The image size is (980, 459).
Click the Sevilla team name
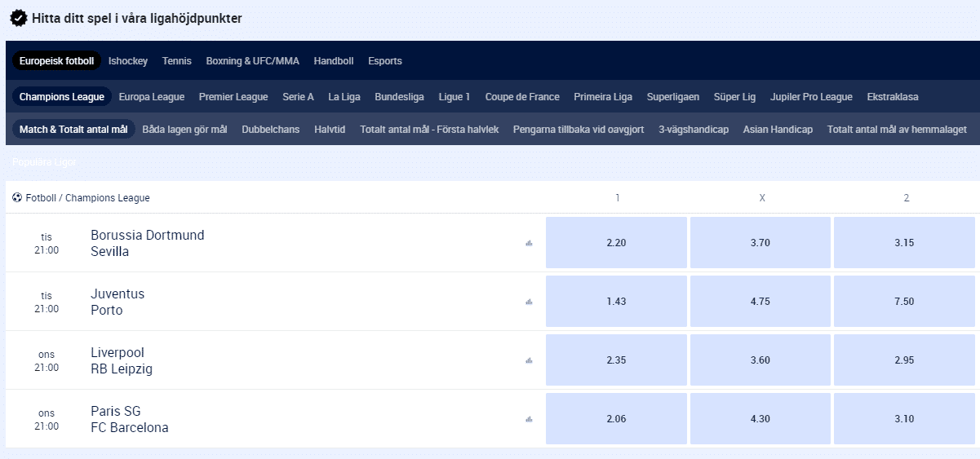pyautogui.click(x=110, y=252)
